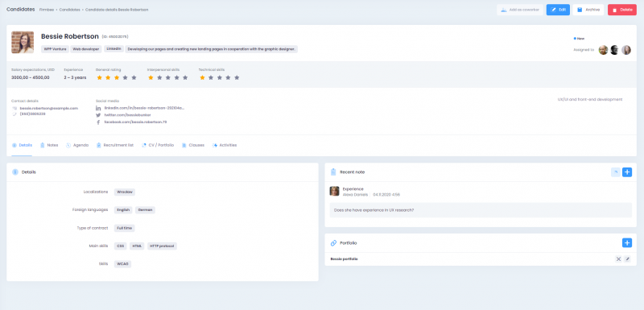Click the HTML skill tag

[137, 246]
